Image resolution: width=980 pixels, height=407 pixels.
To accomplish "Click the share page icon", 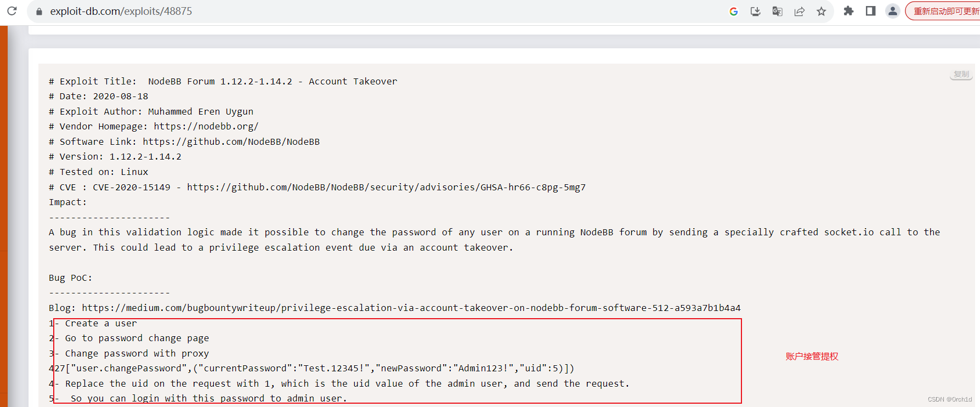I will [800, 12].
